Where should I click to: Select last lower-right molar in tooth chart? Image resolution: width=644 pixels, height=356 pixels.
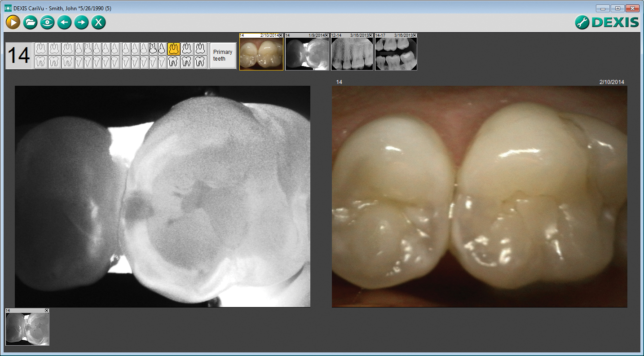pos(200,62)
